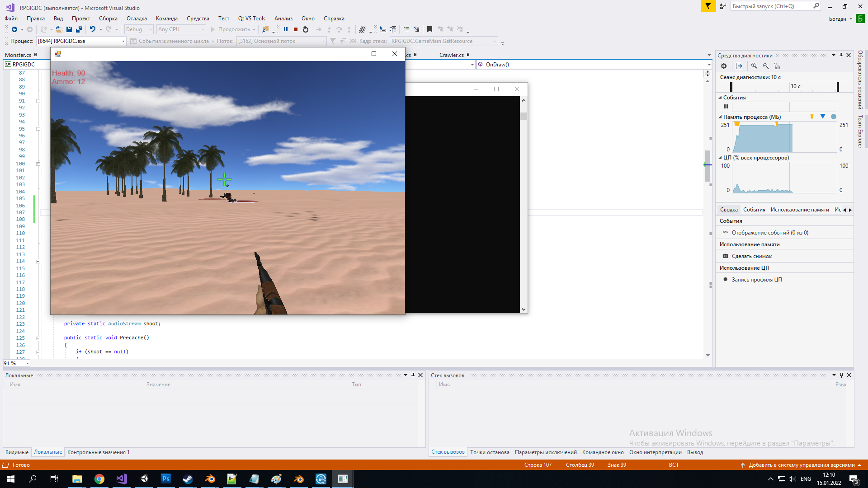This screenshot has width=868, height=488.
Task: Pin the Локальные panel with pushpin
Action: [x=413, y=375]
